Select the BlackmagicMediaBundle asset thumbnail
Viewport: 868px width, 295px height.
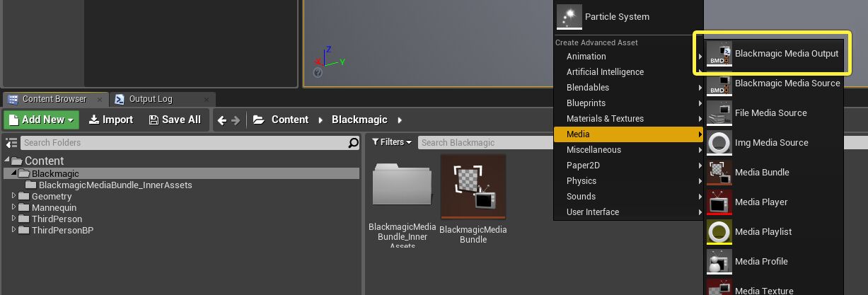click(x=473, y=187)
